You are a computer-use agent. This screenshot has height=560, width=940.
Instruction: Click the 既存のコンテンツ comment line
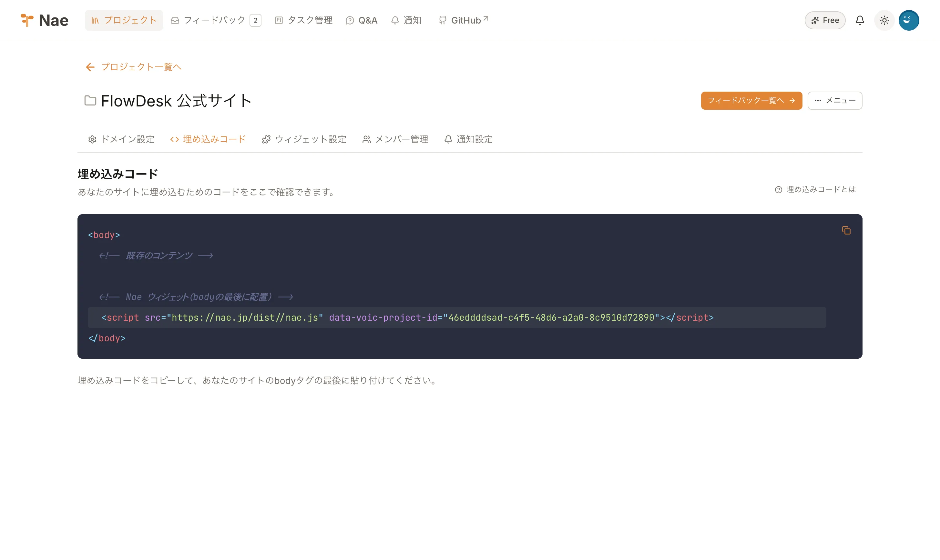click(x=156, y=255)
